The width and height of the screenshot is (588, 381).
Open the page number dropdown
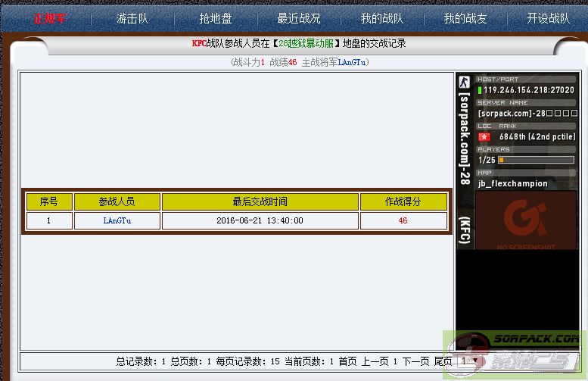[468, 361]
